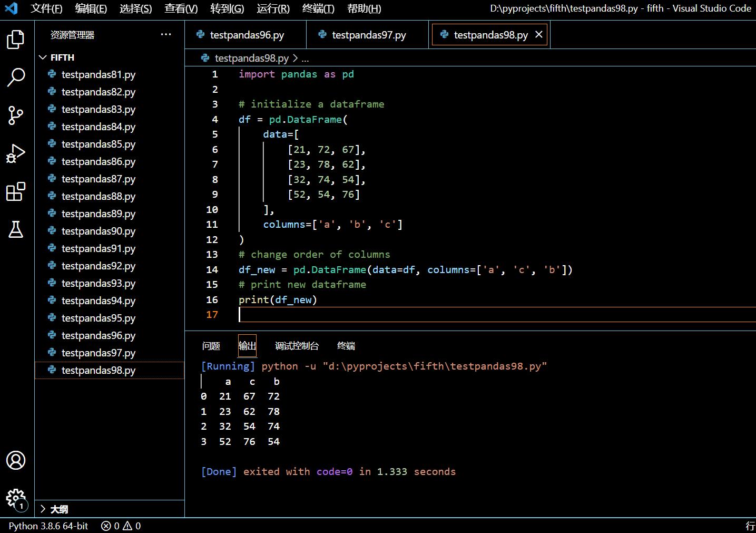
Task: Select testpandas98.py in explorer list
Action: (x=110, y=370)
